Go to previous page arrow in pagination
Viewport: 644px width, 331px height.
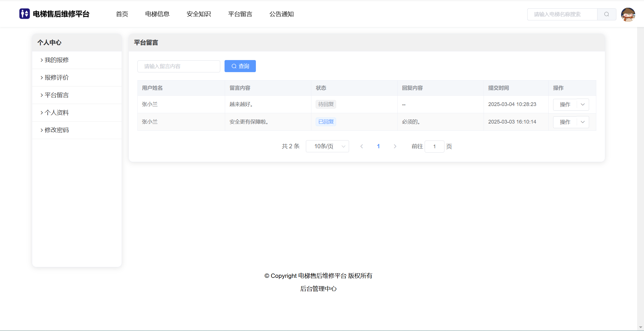[x=362, y=147]
